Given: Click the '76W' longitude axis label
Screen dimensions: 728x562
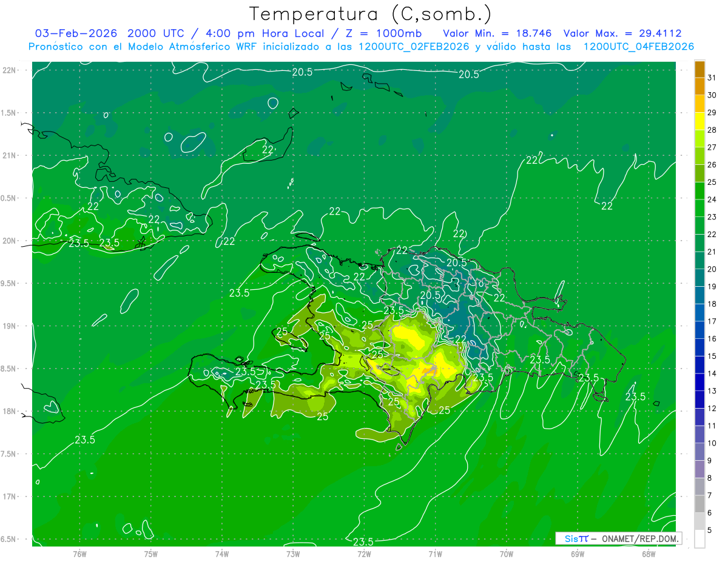Looking at the screenshot, I should point(79,554).
